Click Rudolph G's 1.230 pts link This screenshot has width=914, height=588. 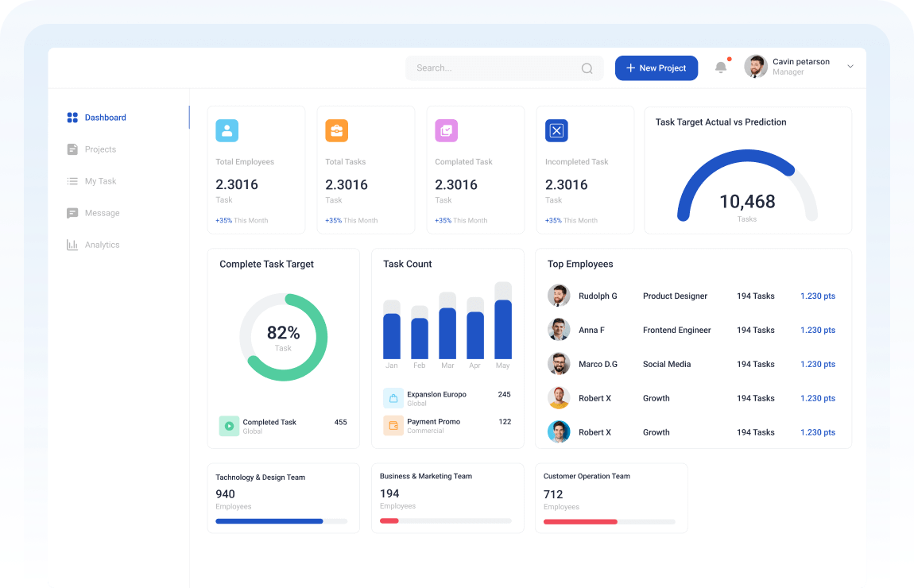pos(817,296)
